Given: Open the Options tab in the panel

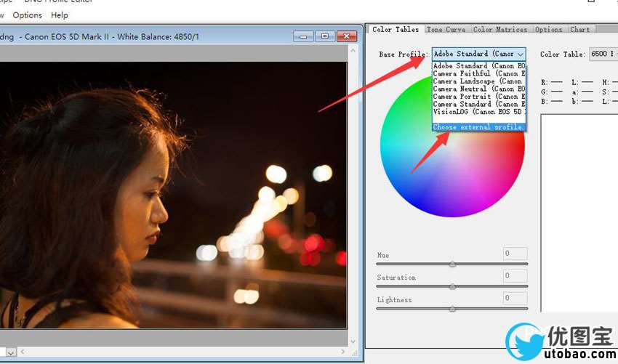Looking at the screenshot, I should coord(549,30).
